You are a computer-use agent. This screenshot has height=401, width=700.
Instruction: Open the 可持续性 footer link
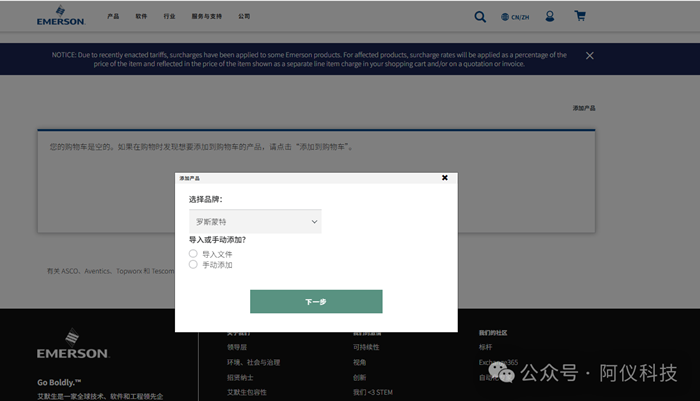tap(366, 347)
